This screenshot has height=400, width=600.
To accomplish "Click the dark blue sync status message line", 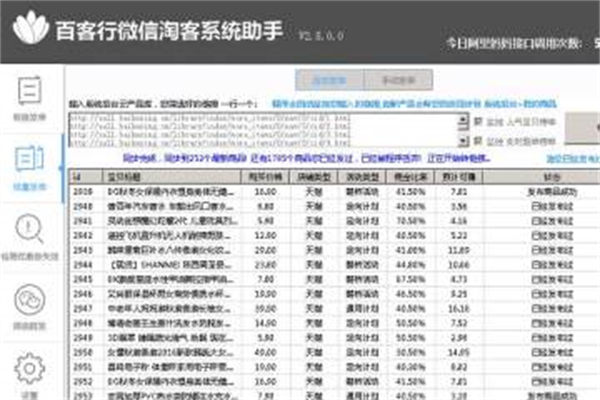I will 306,158.
